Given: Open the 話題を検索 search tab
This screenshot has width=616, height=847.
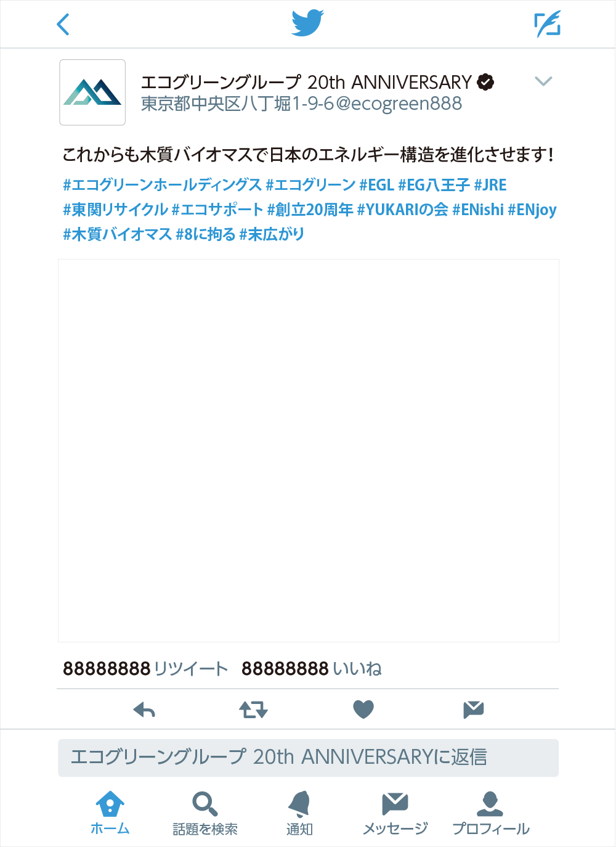Looking at the screenshot, I should [x=205, y=813].
